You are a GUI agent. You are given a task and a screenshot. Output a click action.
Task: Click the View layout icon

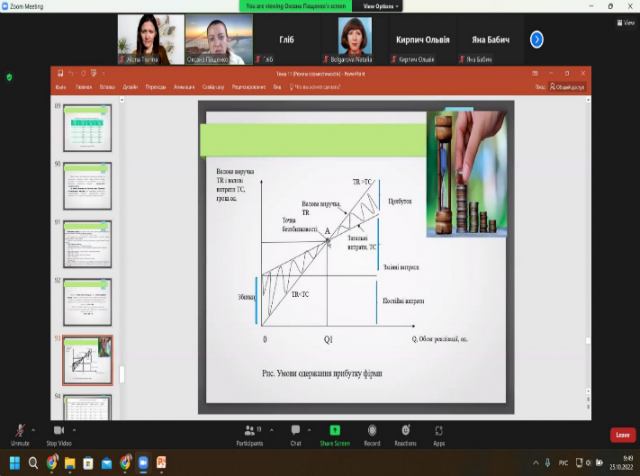[x=626, y=23]
